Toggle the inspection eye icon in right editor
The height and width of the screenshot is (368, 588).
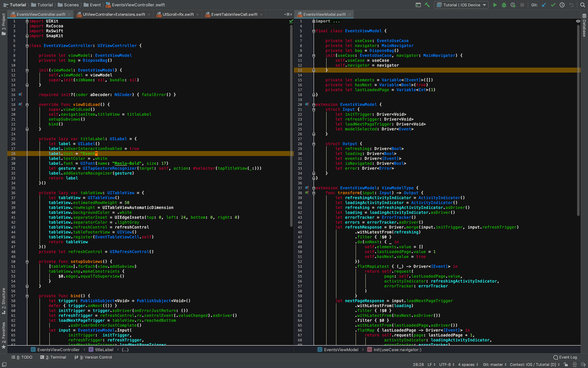pyautogui.click(x=578, y=21)
